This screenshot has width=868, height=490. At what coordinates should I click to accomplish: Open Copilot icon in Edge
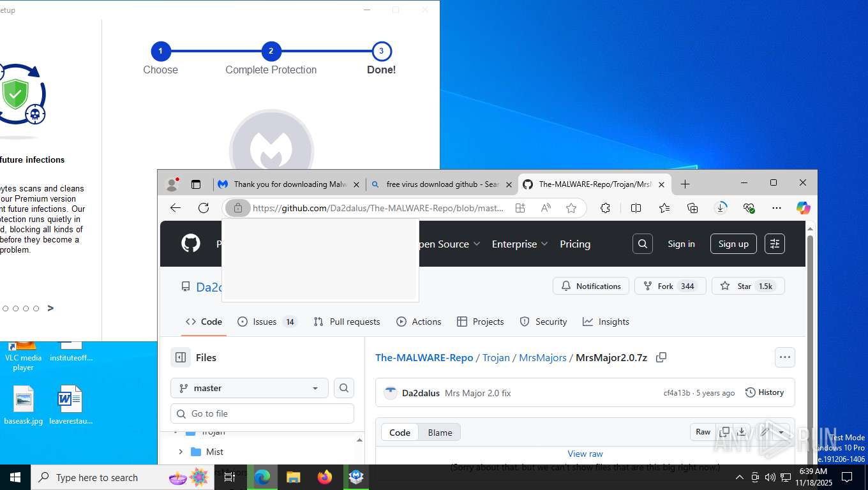(x=803, y=208)
